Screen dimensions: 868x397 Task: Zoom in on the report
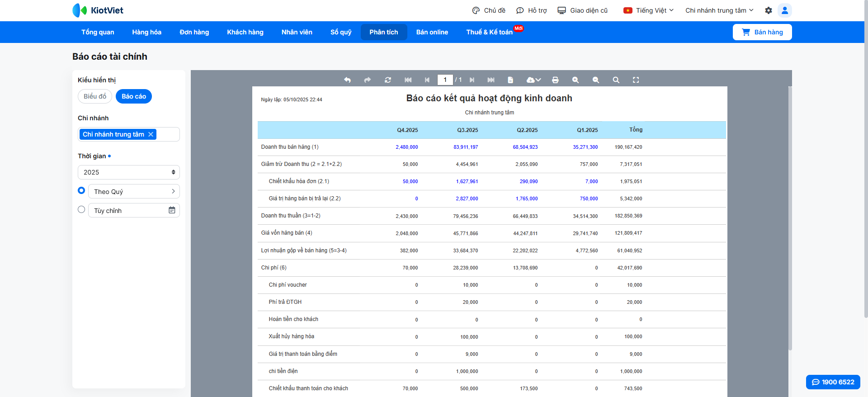575,80
